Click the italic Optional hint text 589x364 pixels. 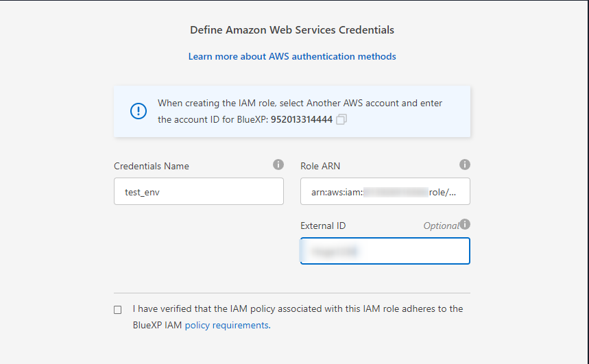pyautogui.click(x=441, y=226)
